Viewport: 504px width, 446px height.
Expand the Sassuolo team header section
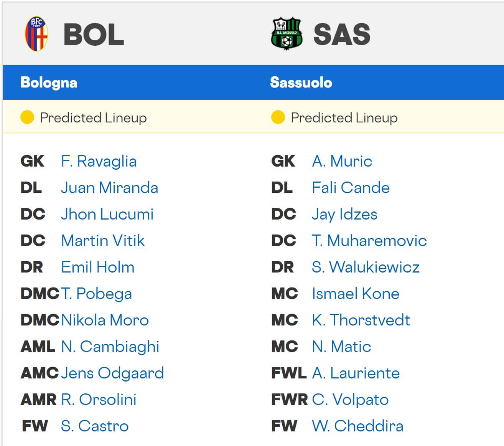[x=300, y=82]
